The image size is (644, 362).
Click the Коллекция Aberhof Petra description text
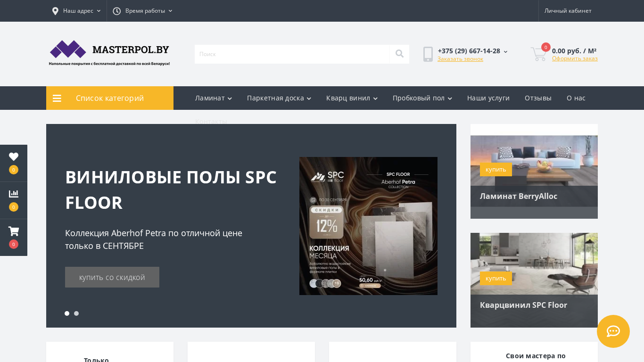tap(154, 239)
